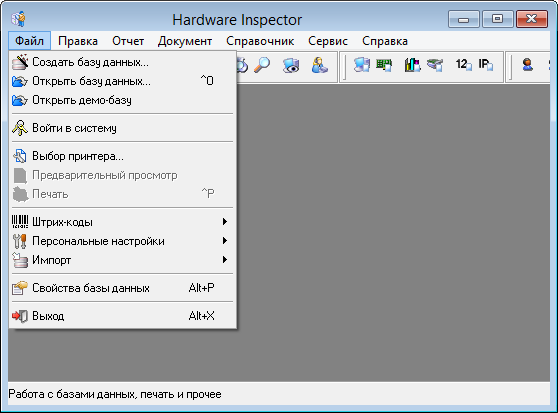The width and height of the screenshot is (558, 413).
Task: Open the Справка menu
Action: point(385,41)
